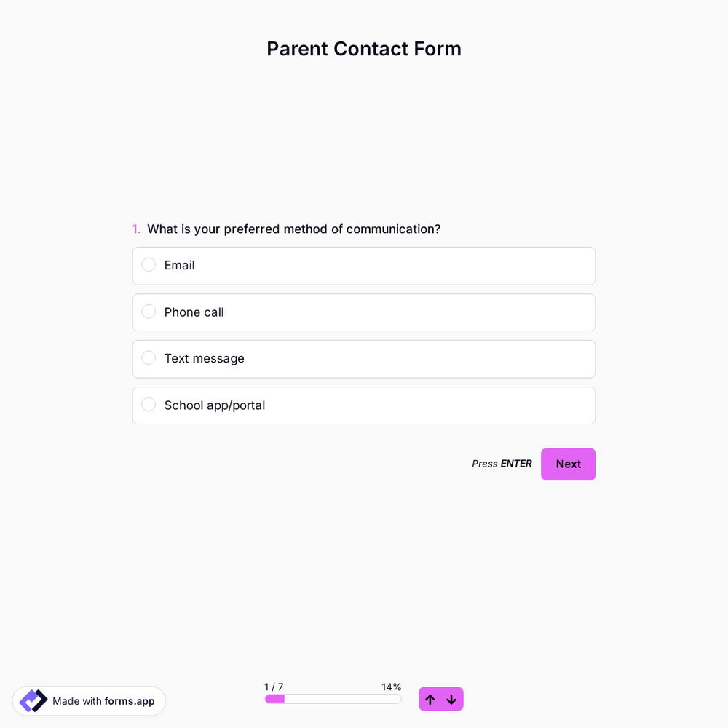Click the School app/portal answer option row
This screenshot has width=728, height=728.
tap(364, 405)
